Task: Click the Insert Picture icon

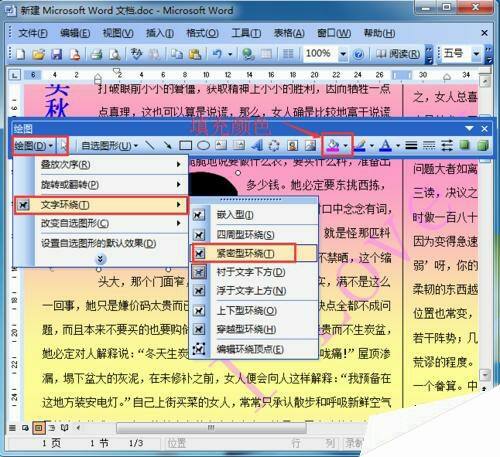Action: coord(310,145)
